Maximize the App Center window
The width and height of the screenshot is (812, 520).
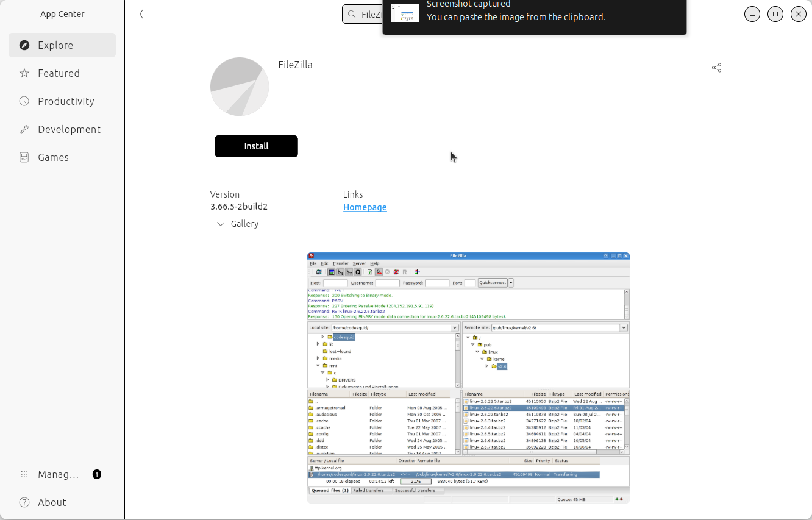pyautogui.click(x=775, y=14)
